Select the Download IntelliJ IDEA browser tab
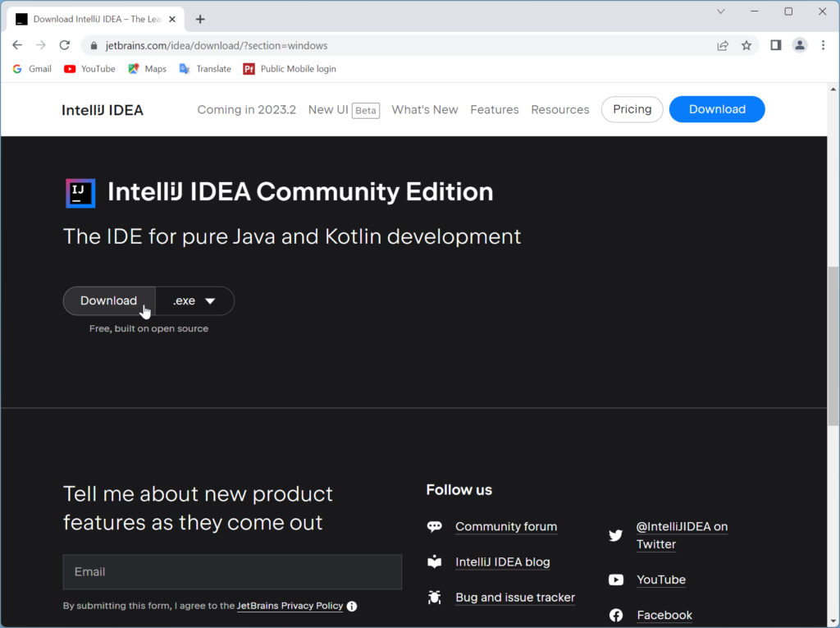The image size is (840, 628). (x=97, y=20)
